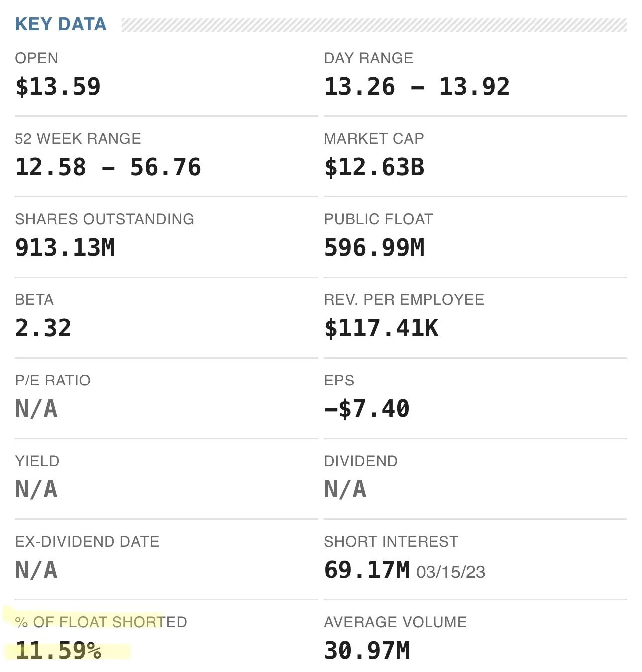The height and width of the screenshot is (672, 642).
Task: Click the KEY DATA section heading
Action: (61, 24)
